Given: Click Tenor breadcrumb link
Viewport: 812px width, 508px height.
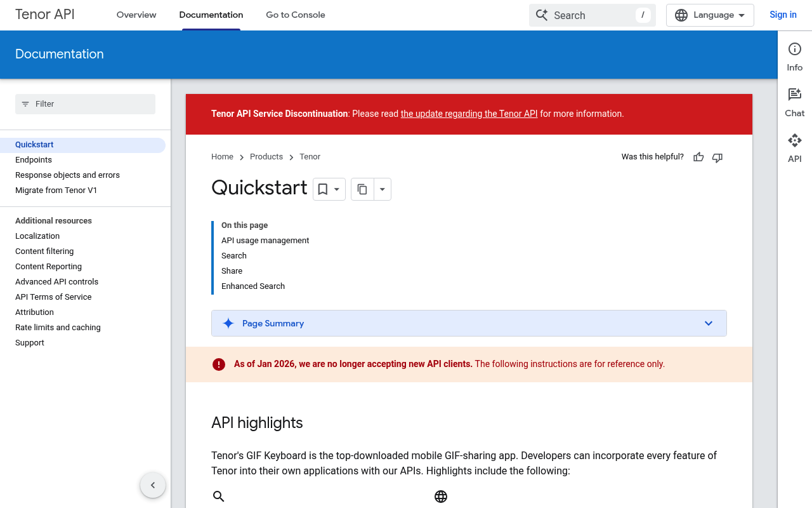Looking at the screenshot, I should (x=310, y=157).
